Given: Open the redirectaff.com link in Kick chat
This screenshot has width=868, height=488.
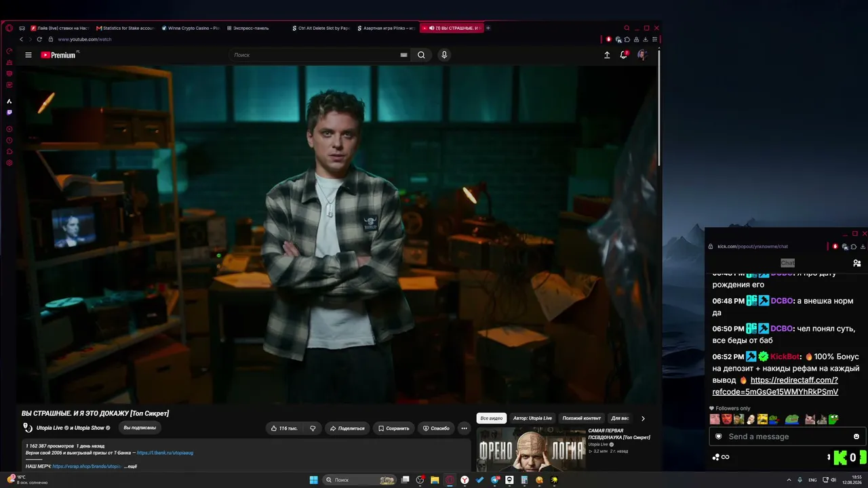Looking at the screenshot, I should [x=775, y=386].
